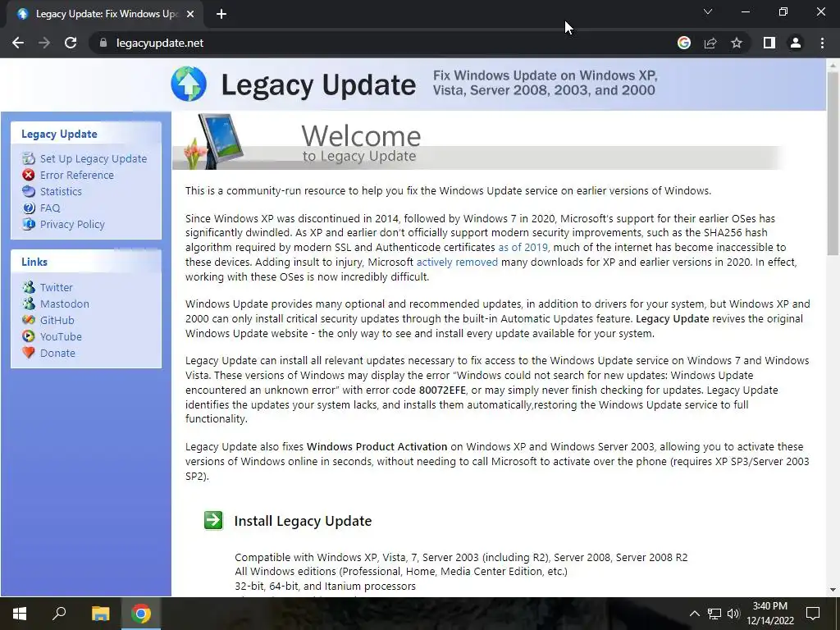
Task: Click the Donate heart icon
Action: 29,353
